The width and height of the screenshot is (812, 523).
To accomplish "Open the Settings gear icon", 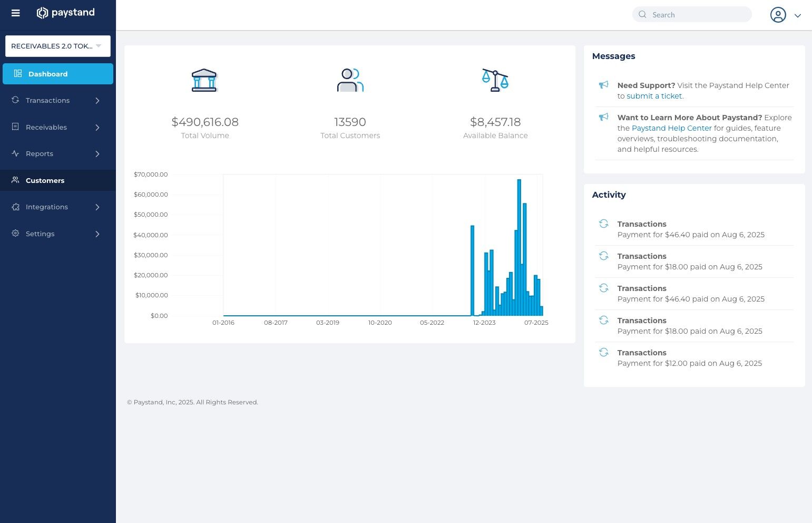I will (x=15, y=234).
